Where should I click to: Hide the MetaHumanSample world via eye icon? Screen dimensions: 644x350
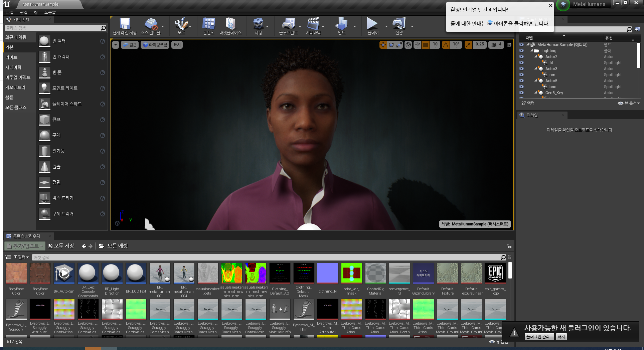point(521,44)
